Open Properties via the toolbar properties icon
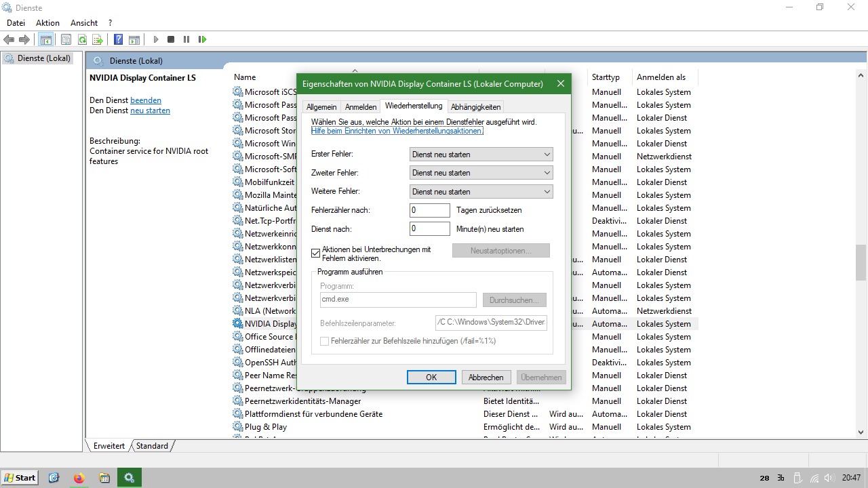The width and height of the screenshot is (868, 488). [66, 40]
